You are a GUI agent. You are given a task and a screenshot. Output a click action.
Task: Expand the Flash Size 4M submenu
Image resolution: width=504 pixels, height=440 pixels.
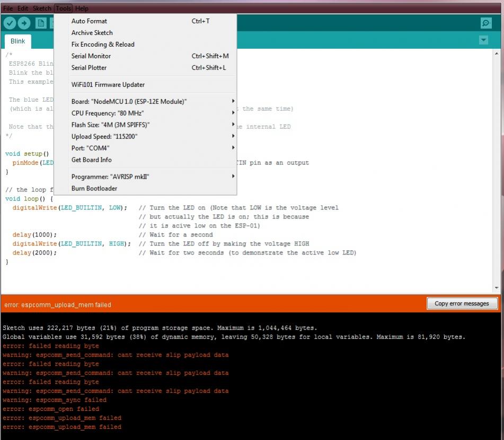pyautogui.click(x=110, y=125)
